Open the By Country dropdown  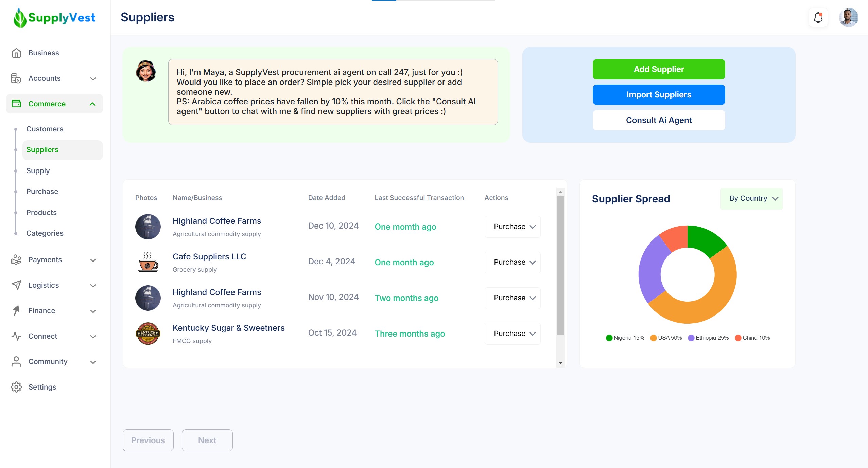(751, 199)
